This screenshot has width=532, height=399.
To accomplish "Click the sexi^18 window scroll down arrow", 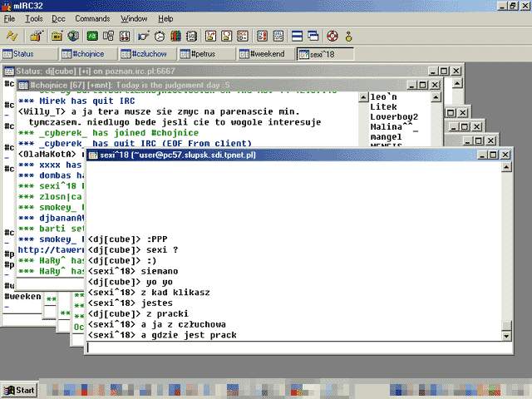I will pyautogui.click(x=506, y=336).
